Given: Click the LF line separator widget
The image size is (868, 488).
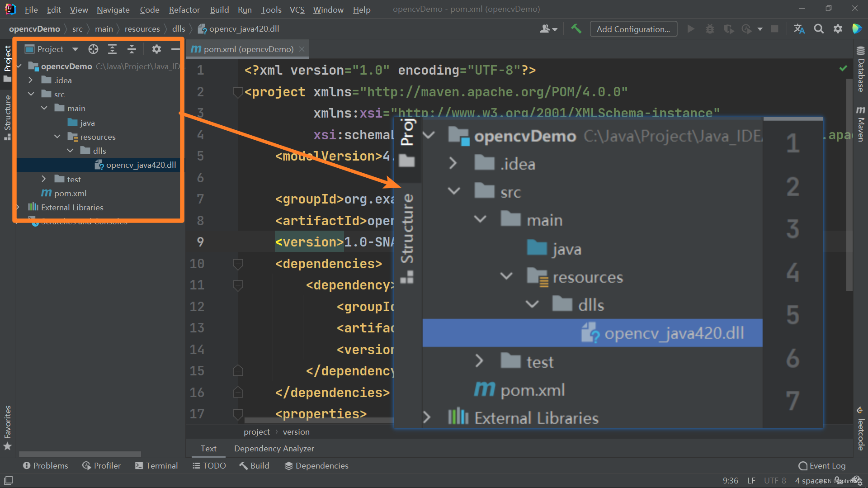Looking at the screenshot, I should click(751, 481).
